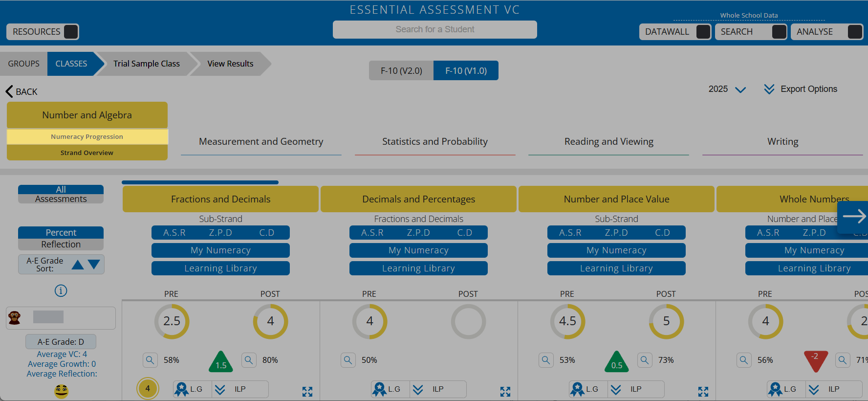Click the 2.5 PRE score ring

point(172,321)
